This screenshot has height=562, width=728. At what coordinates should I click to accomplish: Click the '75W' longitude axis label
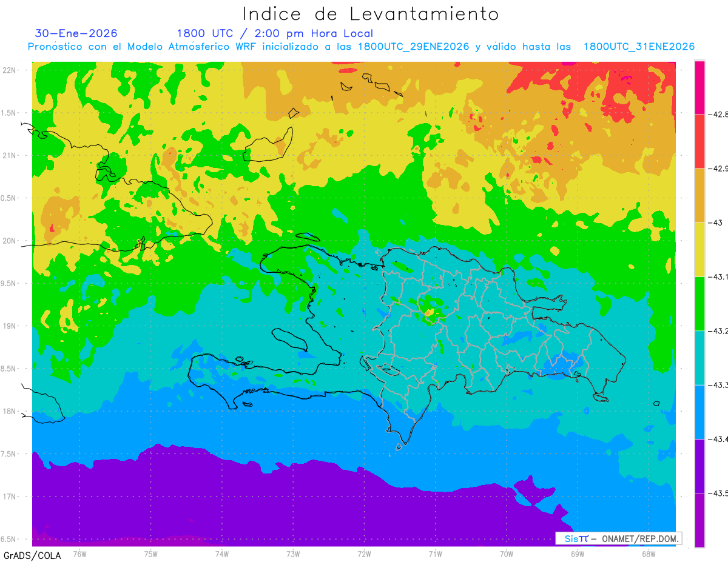point(151,554)
